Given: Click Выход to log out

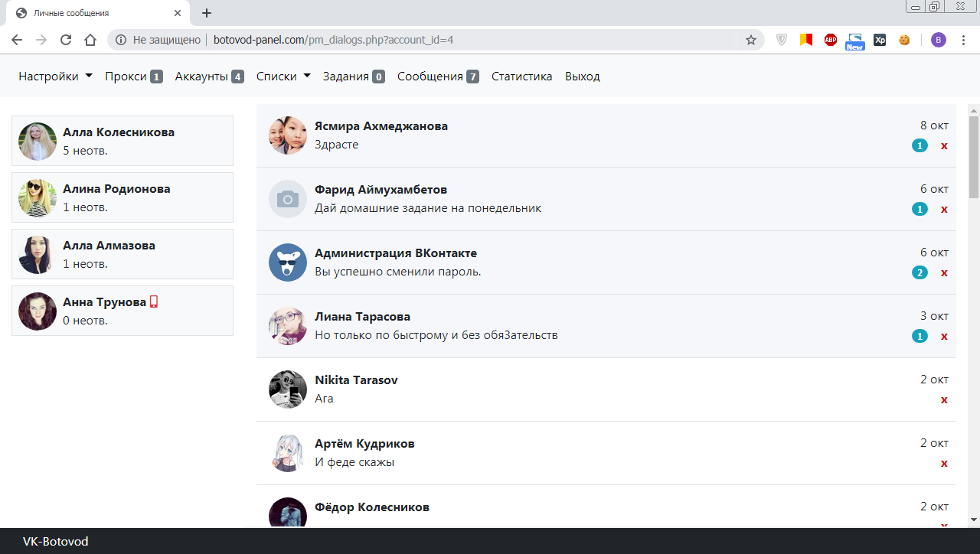Looking at the screenshot, I should pos(582,76).
